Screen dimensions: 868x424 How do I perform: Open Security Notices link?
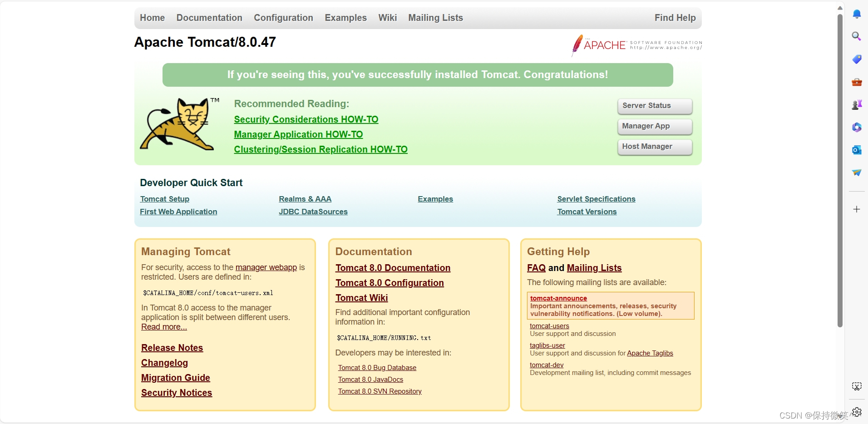click(177, 393)
